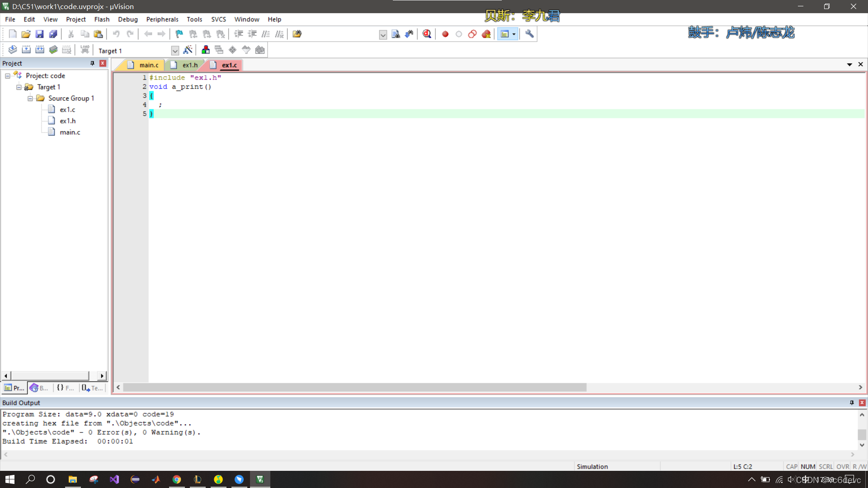The height and width of the screenshot is (488, 868).
Task: Switch to the main.c editor tab
Action: coord(148,64)
